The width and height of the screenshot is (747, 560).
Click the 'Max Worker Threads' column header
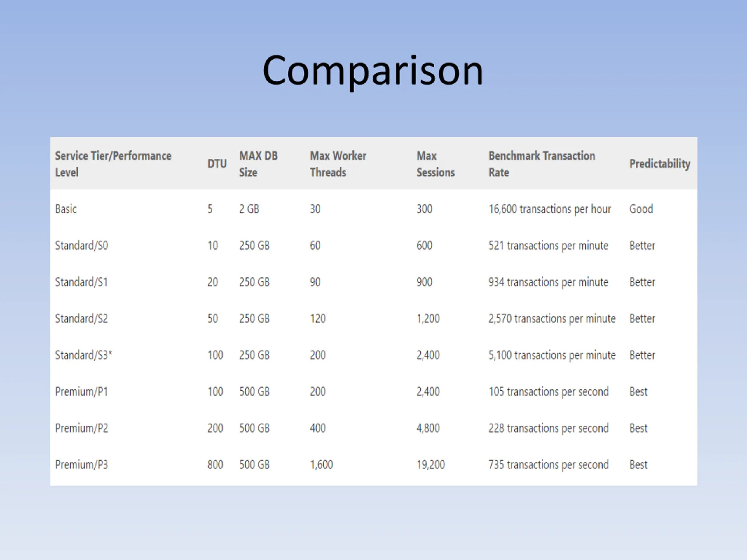point(338,164)
